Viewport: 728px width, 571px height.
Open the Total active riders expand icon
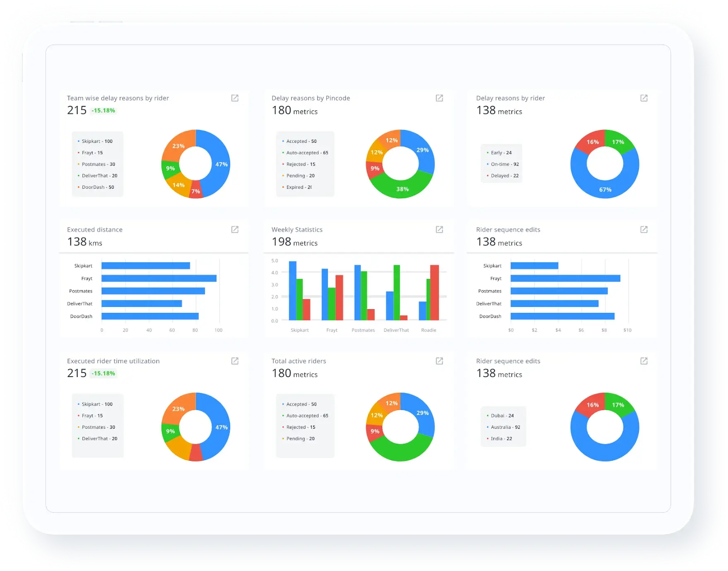pyautogui.click(x=439, y=361)
